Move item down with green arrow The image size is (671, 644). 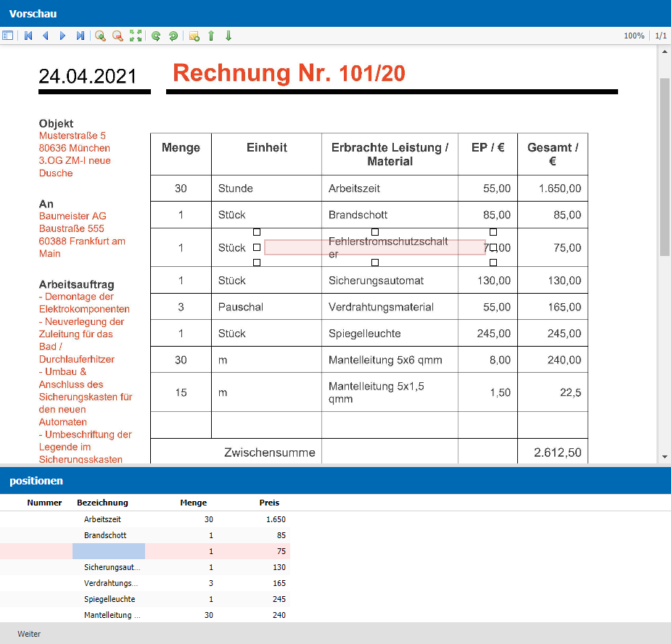pos(228,36)
